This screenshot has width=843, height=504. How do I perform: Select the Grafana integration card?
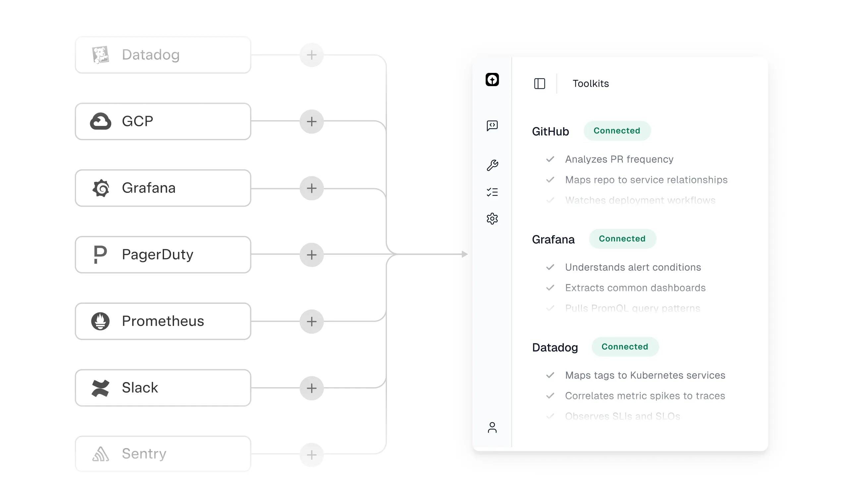163,188
